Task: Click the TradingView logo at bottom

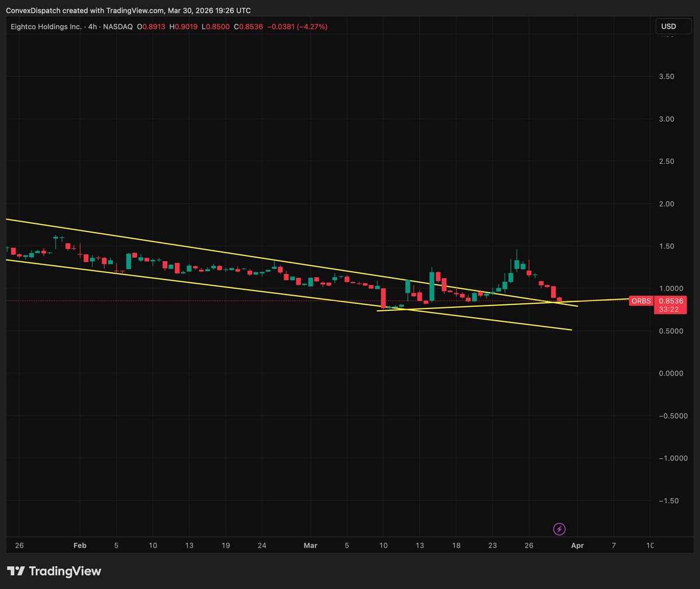Action: pyautogui.click(x=54, y=571)
